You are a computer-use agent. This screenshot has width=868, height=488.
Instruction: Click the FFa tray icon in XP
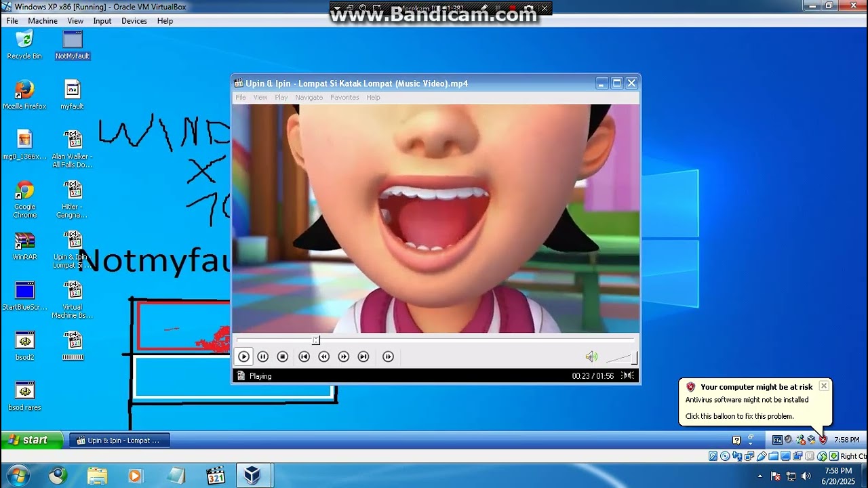pos(777,440)
